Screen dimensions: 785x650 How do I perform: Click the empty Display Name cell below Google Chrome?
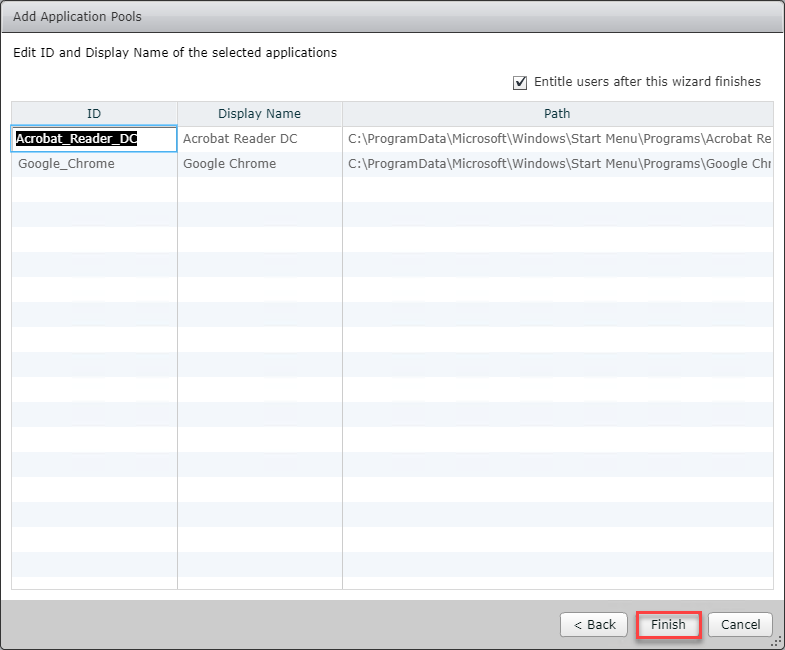click(x=259, y=189)
